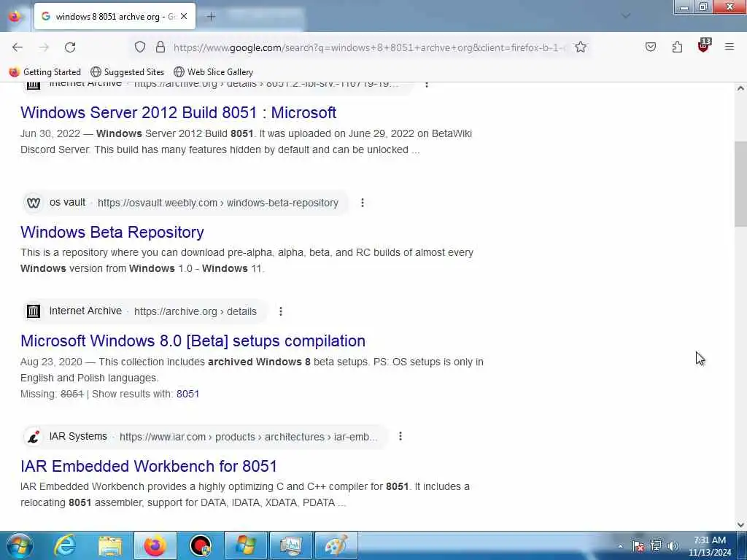747x560 pixels.
Task: Click archive.org › details breadcrumb URL
Action: (196, 311)
